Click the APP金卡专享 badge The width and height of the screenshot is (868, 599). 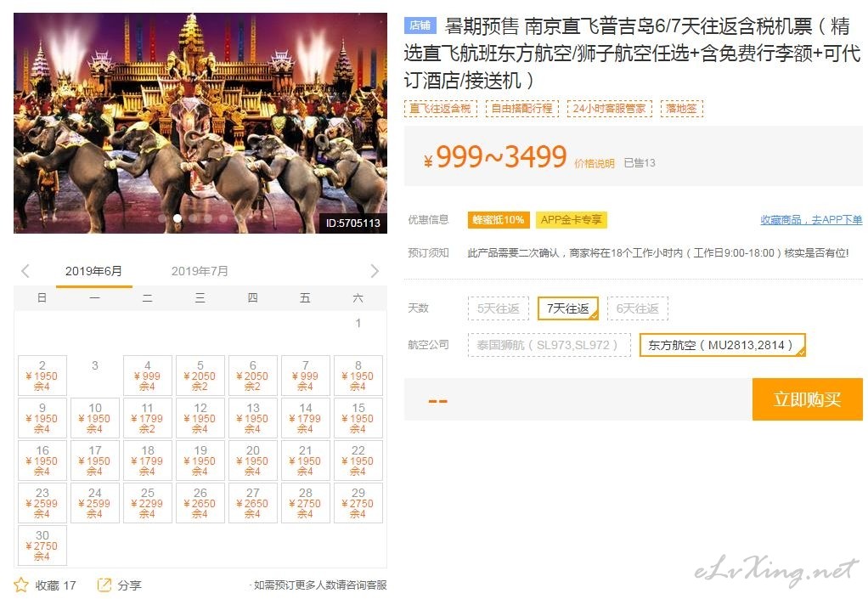(572, 220)
